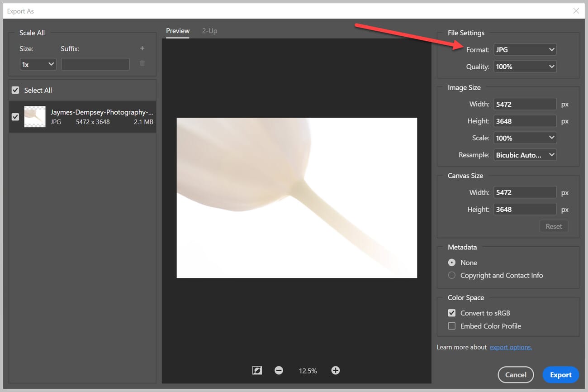Viewport: 588px width, 392px height.
Task: Delete the scale size using the trash icon
Action: click(142, 63)
